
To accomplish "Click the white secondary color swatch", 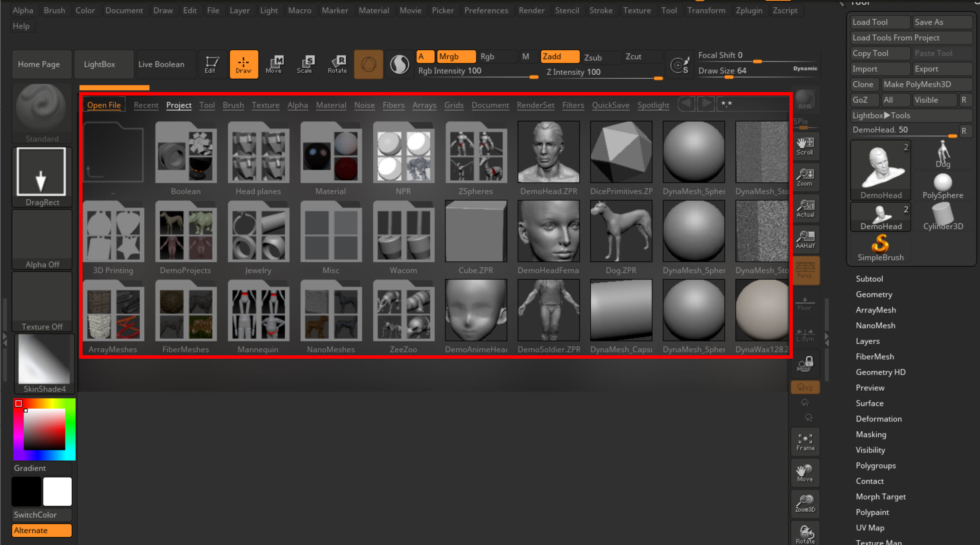I will click(57, 491).
